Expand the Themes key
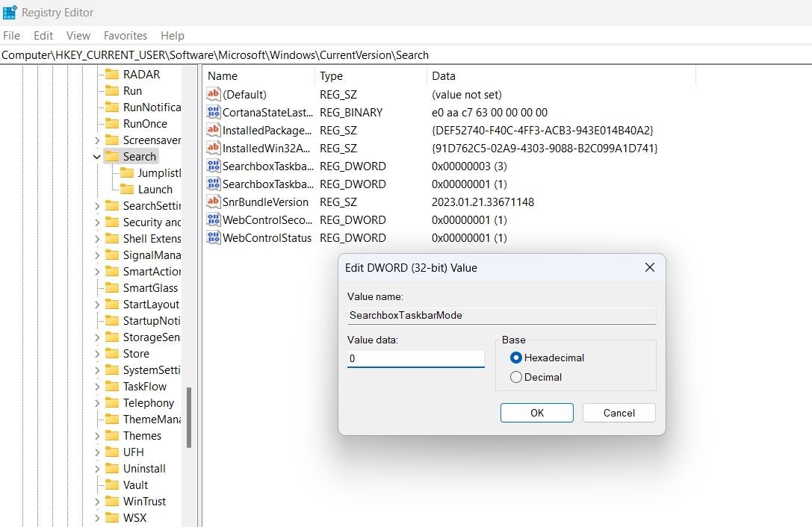 pos(97,436)
